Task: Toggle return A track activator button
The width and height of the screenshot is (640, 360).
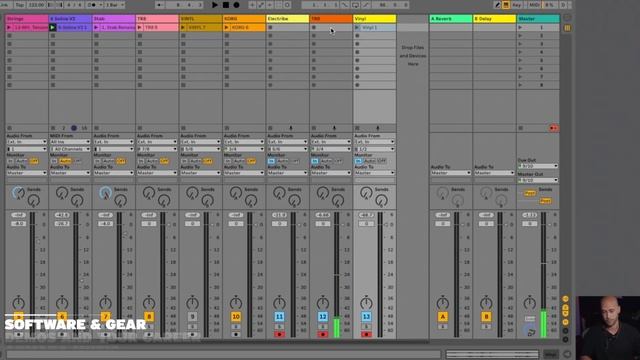Action: 442,317
